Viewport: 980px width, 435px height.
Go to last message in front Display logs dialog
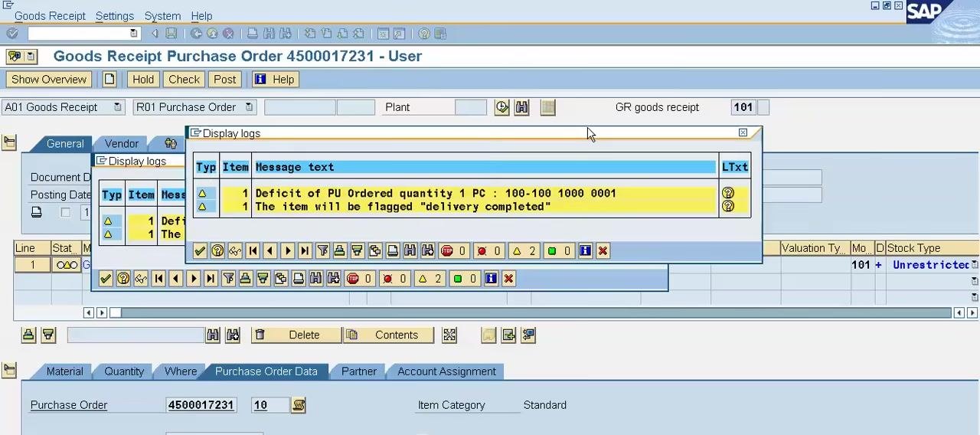coord(305,250)
